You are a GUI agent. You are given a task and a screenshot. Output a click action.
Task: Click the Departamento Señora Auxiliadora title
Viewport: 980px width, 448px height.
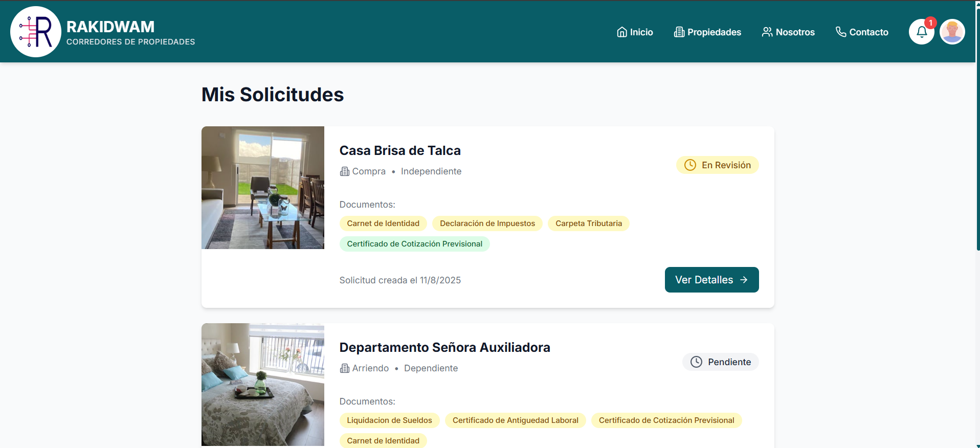pos(444,347)
